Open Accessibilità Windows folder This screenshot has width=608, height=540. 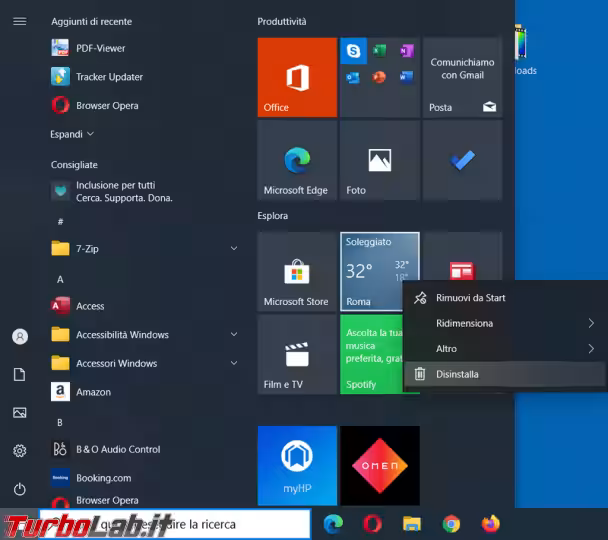pos(144,335)
